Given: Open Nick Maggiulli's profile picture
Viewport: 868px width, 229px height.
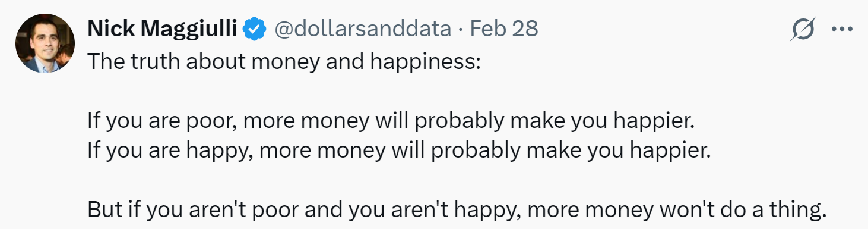Looking at the screenshot, I should 45,43.
